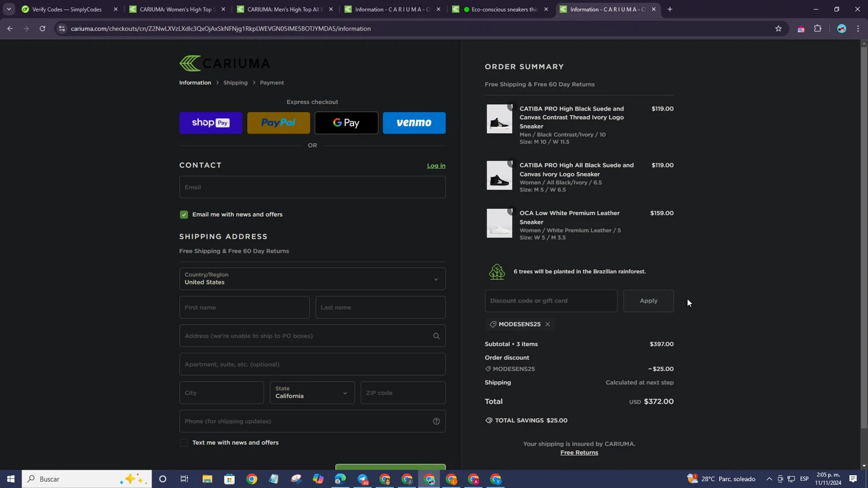
Task: Uncheck Email me with news and offers
Action: coord(184,215)
